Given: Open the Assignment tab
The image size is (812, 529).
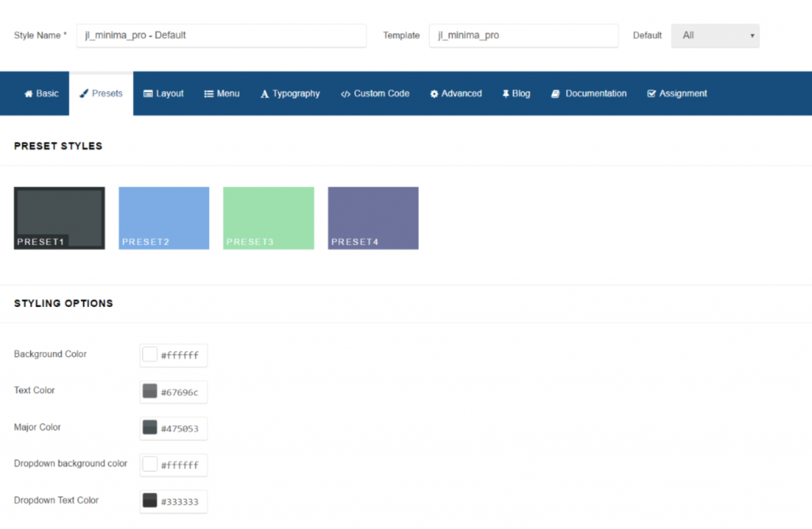Looking at the screenshot, I should [x=650, y=93].
